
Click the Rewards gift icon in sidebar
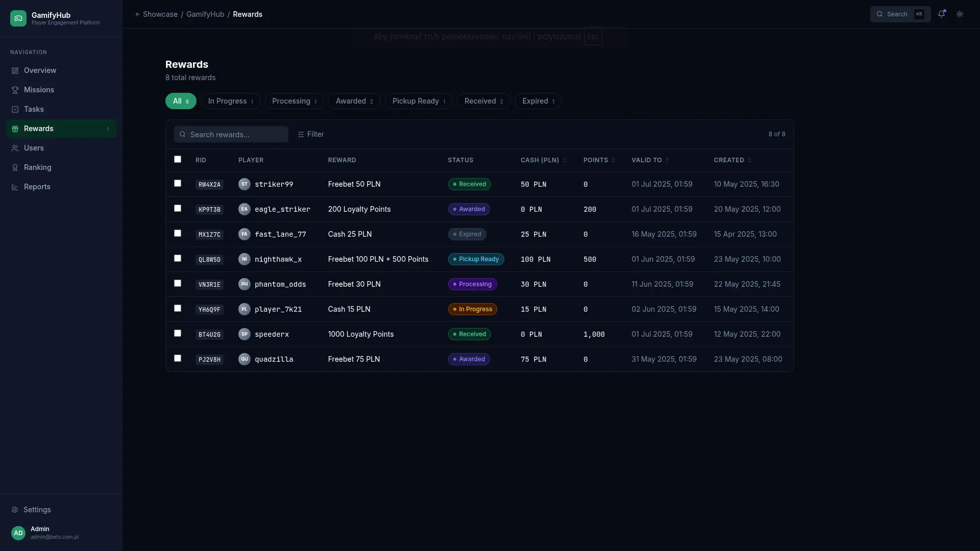tap(15, 129)
